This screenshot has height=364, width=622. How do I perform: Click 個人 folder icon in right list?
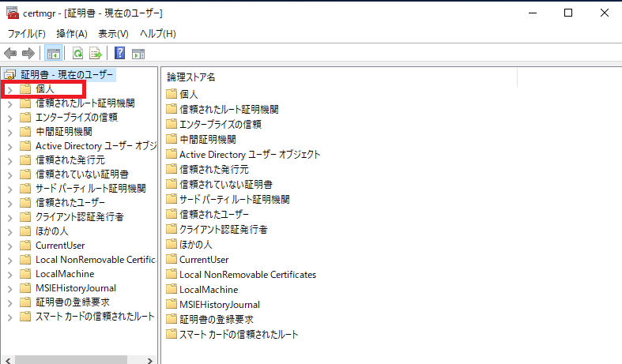click(x=172, y=94)
